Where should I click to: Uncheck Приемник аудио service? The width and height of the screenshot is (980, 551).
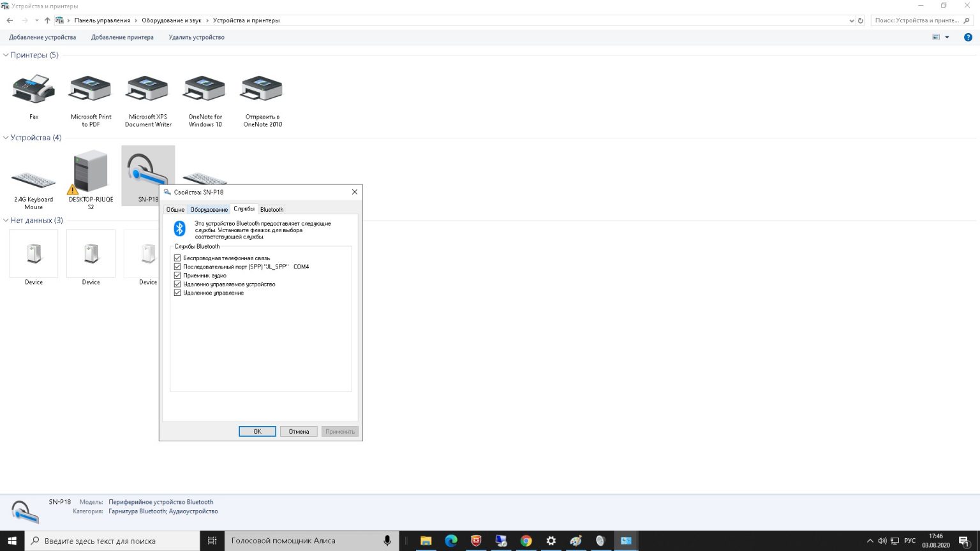pyautogui.click(x=177, y=275)
